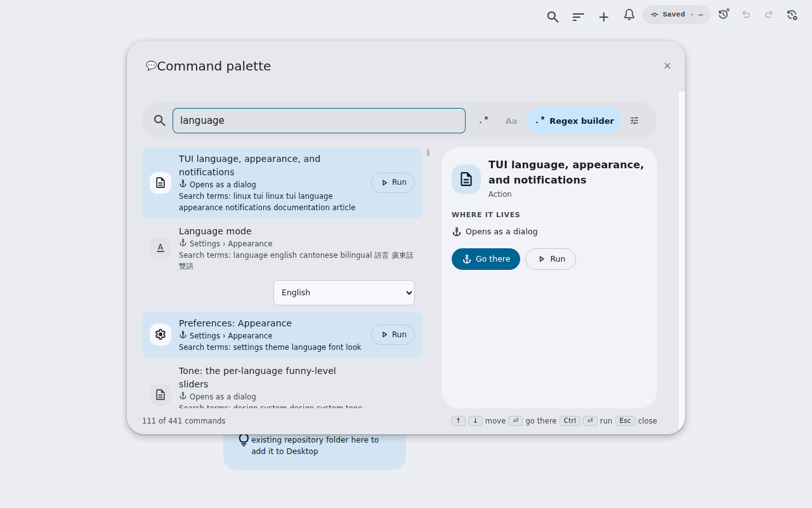Click the magnifier icon left of the search field
812x508 pixels.
point(160,121)
